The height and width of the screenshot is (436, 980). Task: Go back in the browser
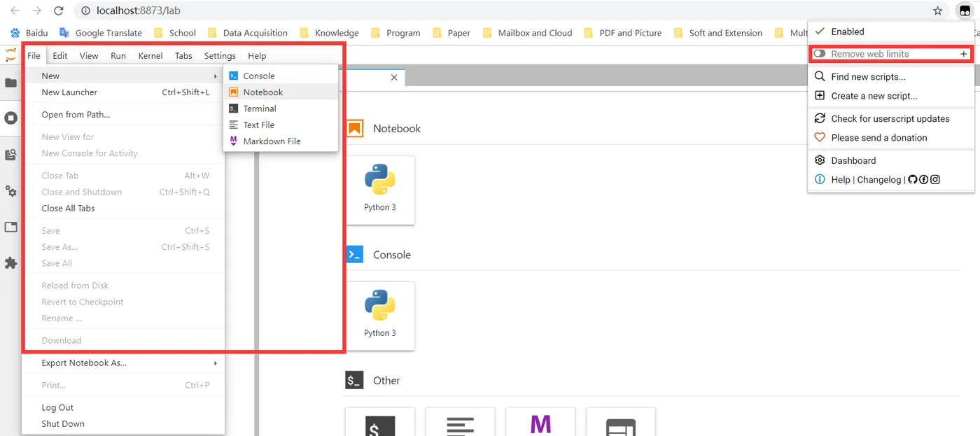pos(15,11)
